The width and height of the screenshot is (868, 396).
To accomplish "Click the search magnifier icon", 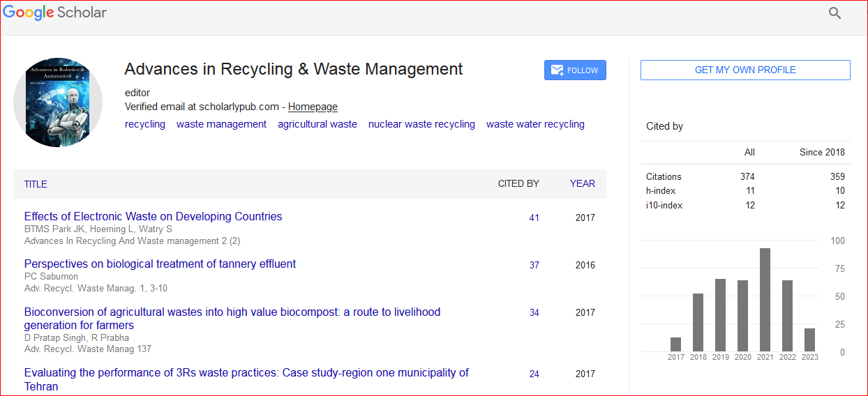I will coord(835,13).
